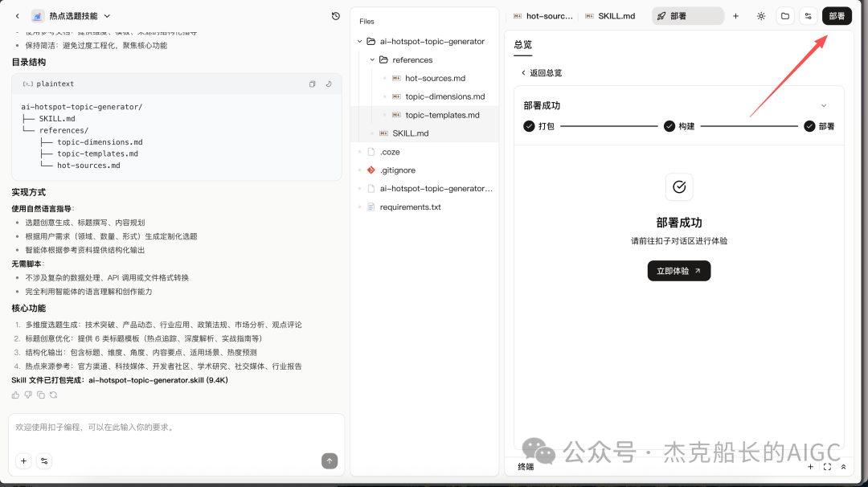Click the 打包 step checkmark

pyautogui.click(x=529, y=126)
